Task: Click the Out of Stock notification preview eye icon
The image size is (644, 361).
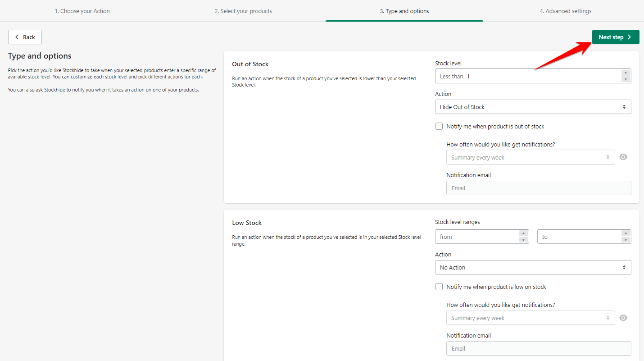Action: point(623,157)
